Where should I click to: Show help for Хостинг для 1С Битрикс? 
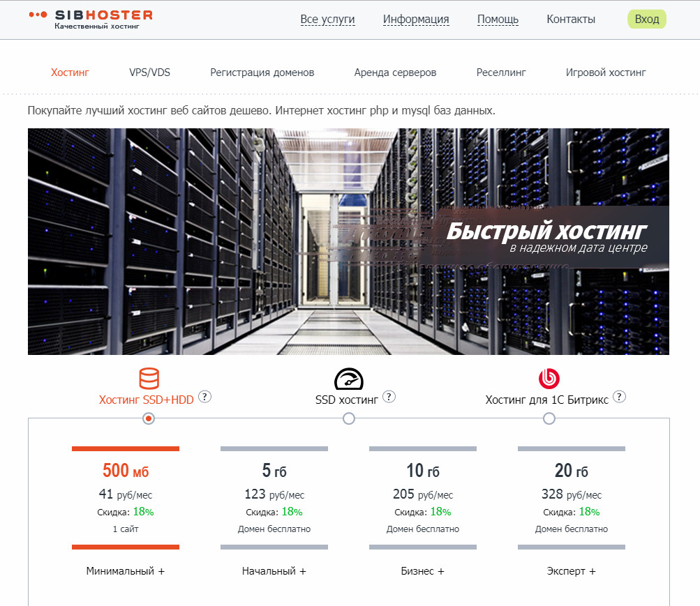(x=619, y=397)
